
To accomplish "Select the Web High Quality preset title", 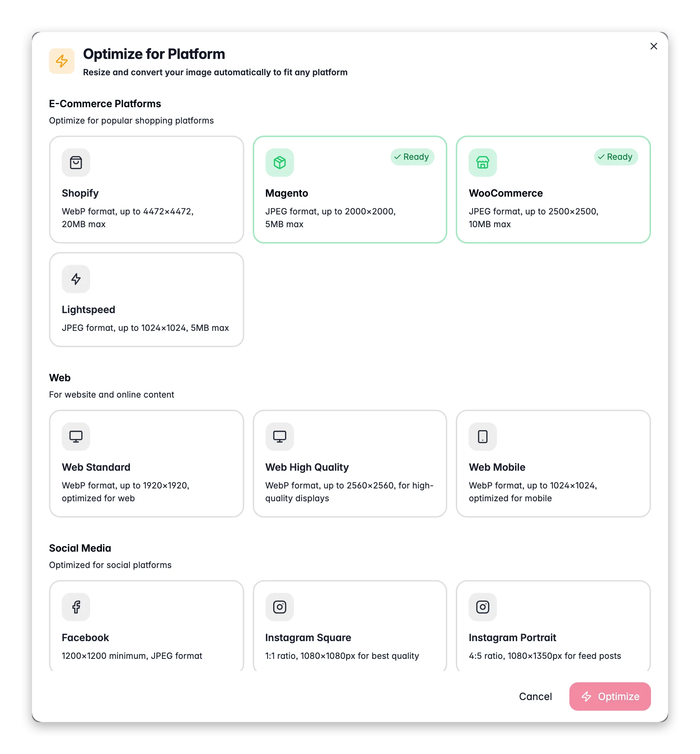I will [307, 467].
